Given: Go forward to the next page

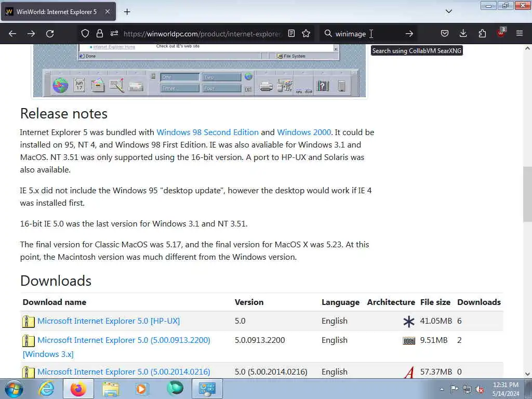Looking at the screenshot, I should click(31, 34).
